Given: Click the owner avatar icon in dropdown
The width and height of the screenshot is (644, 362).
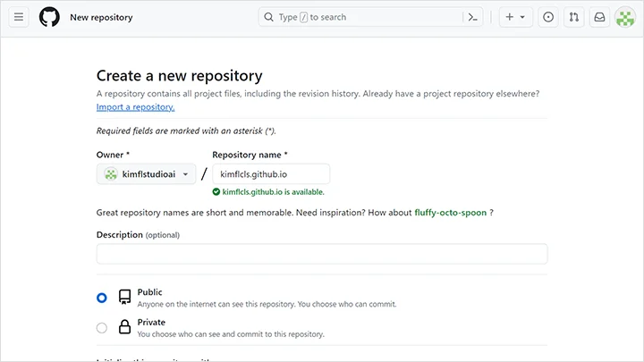Looking at the screenshot, I should pyautogui.click(x=111, y=174).
